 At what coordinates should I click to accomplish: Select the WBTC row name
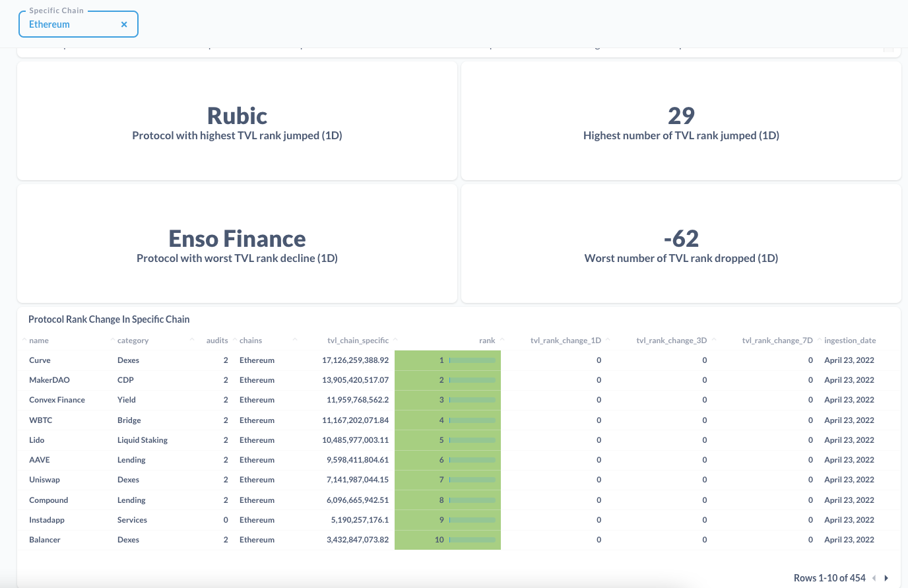tap(40, 420)
